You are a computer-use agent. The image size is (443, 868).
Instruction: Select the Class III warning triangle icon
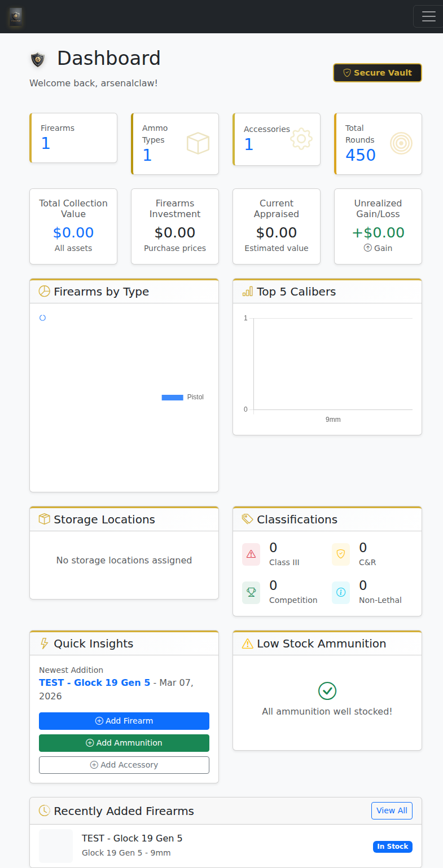coord(251,554)
